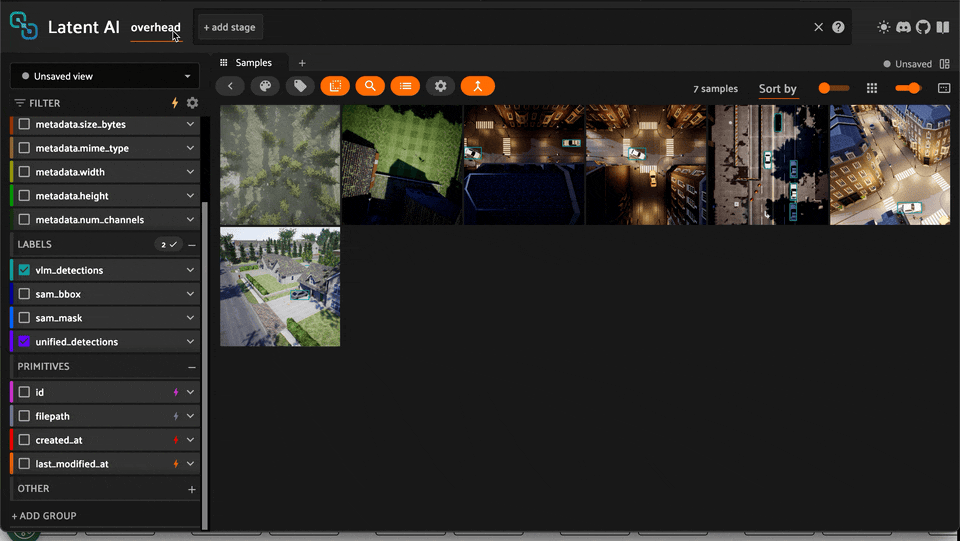Click the overhead dataset name
Image resolution: width=960 pixels, height=541 pixels.
(x=156, y=28)
